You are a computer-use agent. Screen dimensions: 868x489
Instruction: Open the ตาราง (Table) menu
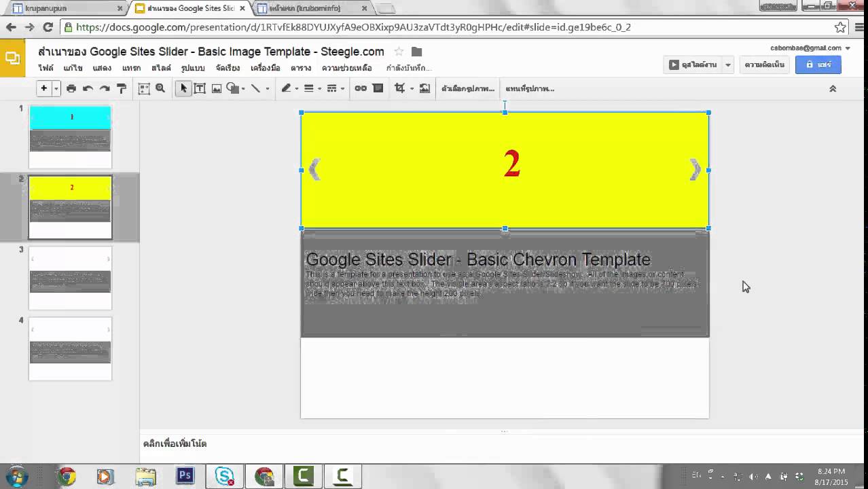pyautogui.click(x=301, y=68)
